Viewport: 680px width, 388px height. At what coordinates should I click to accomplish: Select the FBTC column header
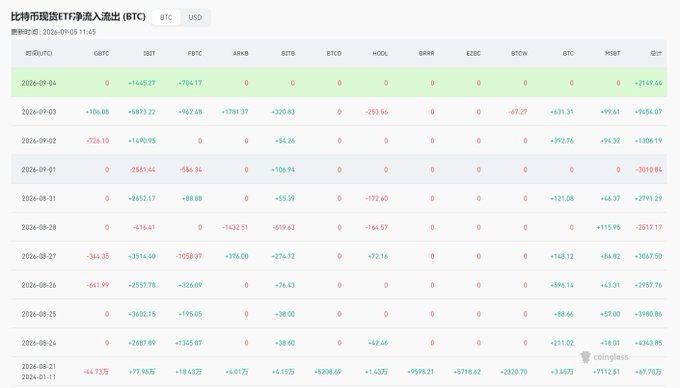pos(195,53)
